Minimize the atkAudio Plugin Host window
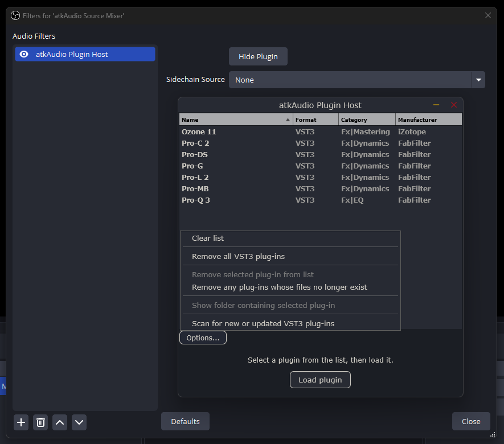Image resolution: width=504 pixels, height=444 pixels. click(436, 105)
